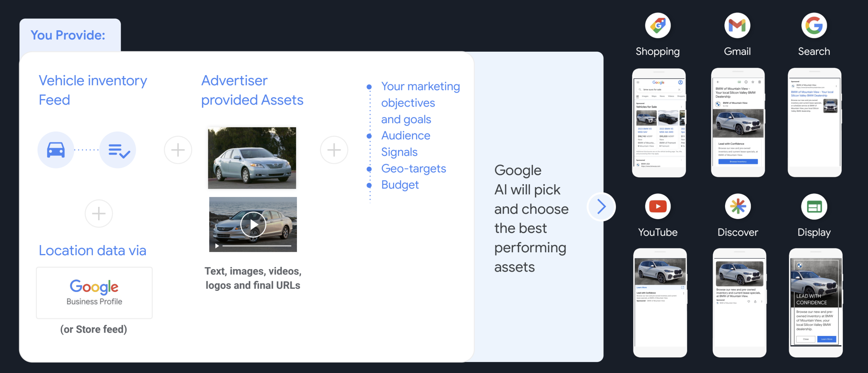Click the You Provide tab
868x373 pixels.
pyautogui.click(x=70, y=35)
